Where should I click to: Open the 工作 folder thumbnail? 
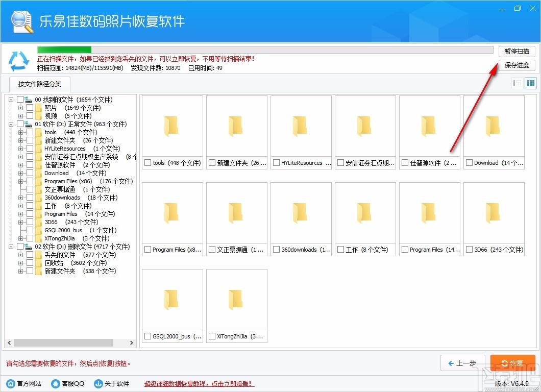click(x=365, y=213)
